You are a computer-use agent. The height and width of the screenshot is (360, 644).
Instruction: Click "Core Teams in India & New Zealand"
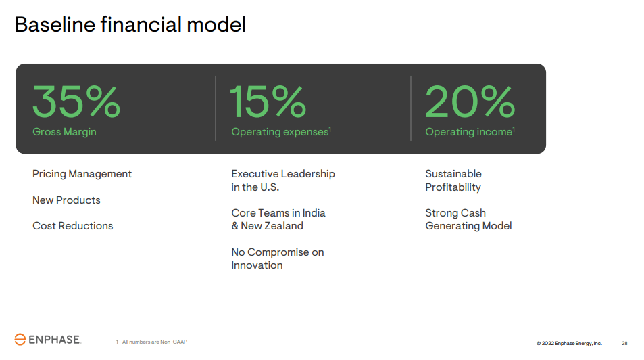pyautogui.click(x=278, y=219)
